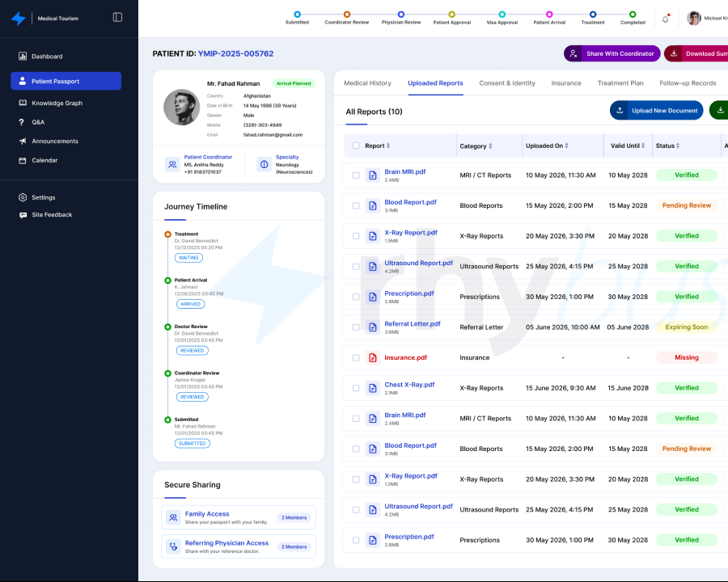The height and width of the screenshot is (582, 728).
Task: Sort by the Valid Until column arrows
Action: tap(643, 145)
